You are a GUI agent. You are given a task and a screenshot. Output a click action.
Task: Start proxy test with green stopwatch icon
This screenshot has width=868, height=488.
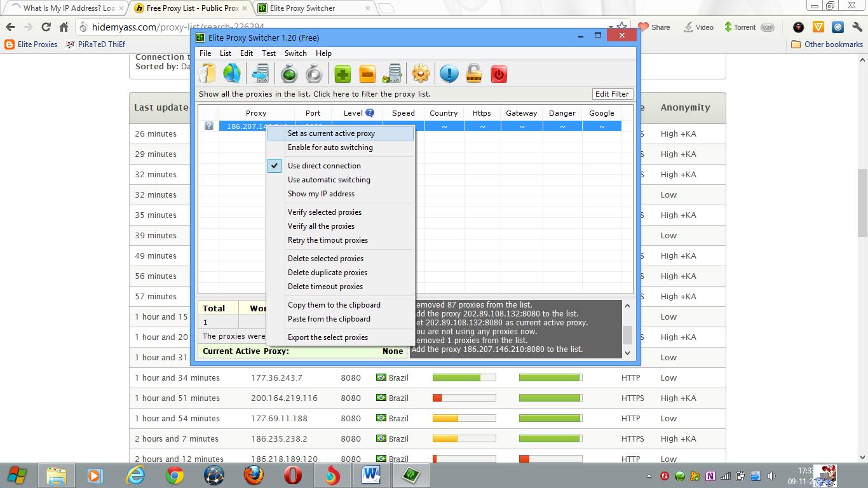point(290,74)
